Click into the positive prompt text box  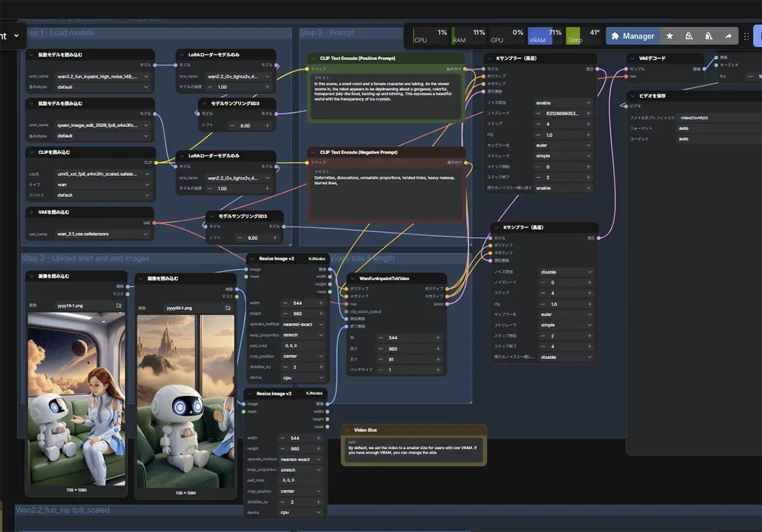click(386, 98)
